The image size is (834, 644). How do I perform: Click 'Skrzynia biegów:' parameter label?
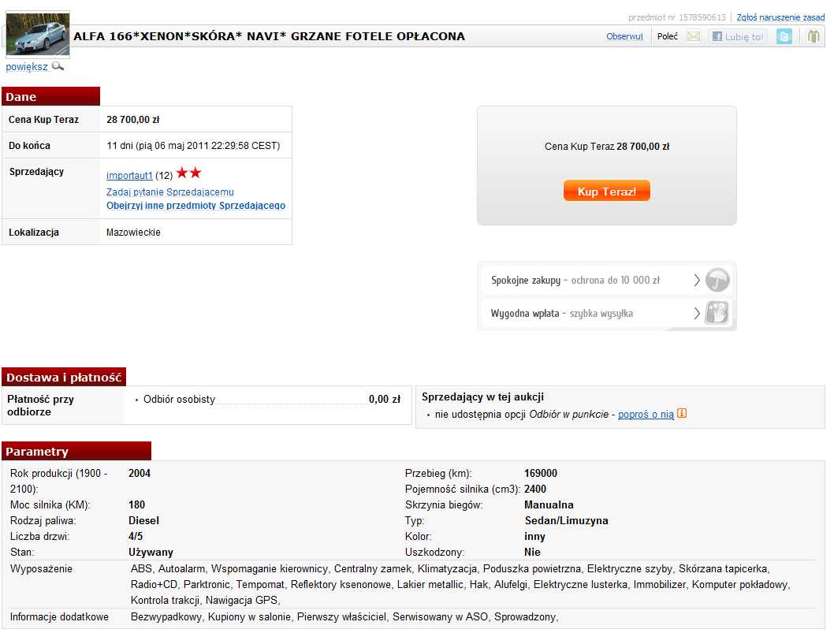click(444, 504)
